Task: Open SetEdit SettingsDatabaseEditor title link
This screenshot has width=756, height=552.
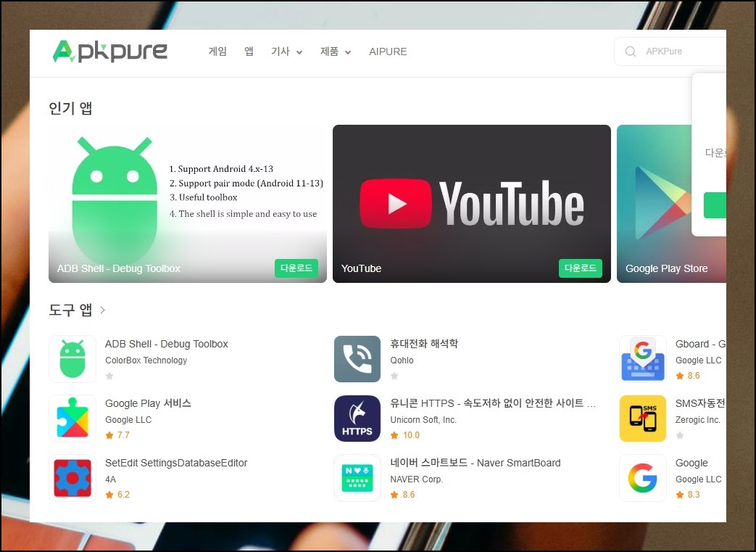Action: (176, 464)
